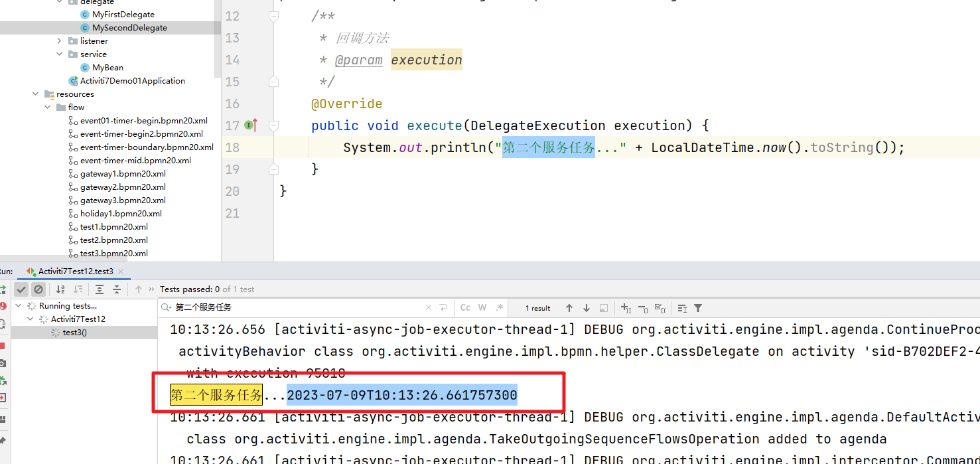Select Activiti7Test12 in test tree
The width and height of the screenshot is (980, 464).
click(78, 319)
